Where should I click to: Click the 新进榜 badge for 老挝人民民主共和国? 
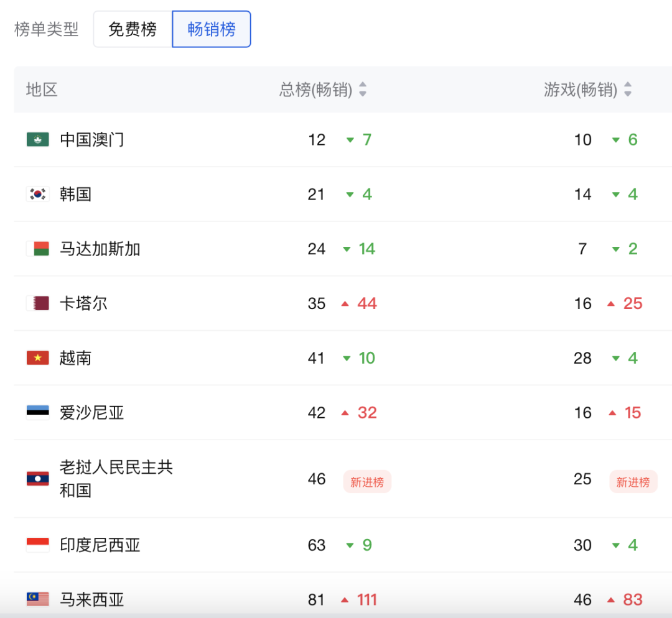coord(367,482)
